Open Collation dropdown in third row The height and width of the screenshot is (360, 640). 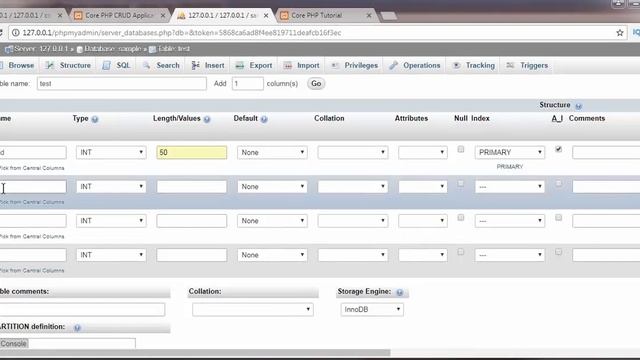[x=353, y=221]
